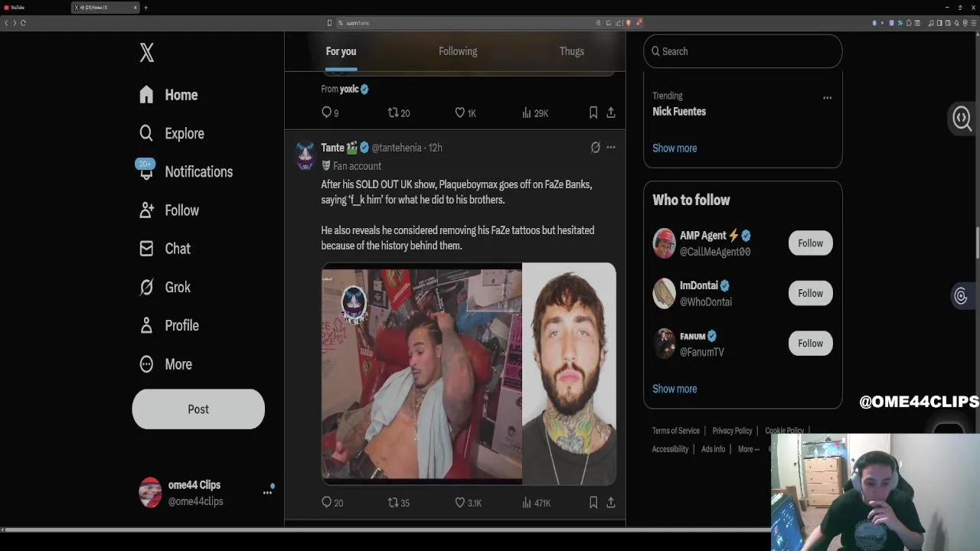980x551 pixels.
Task: Switch to the For you tab
Action: pyautogui.click(x=341, y=51)
